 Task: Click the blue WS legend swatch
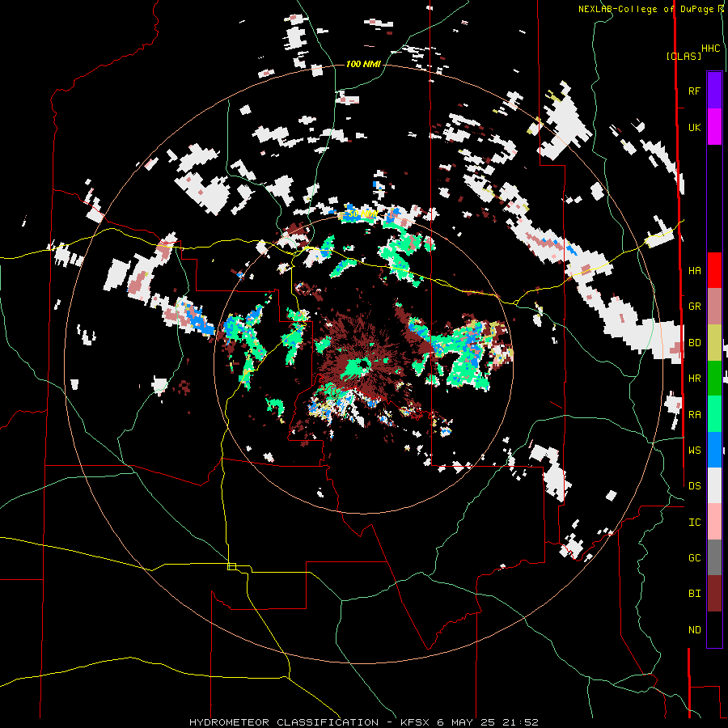point(714,450)
